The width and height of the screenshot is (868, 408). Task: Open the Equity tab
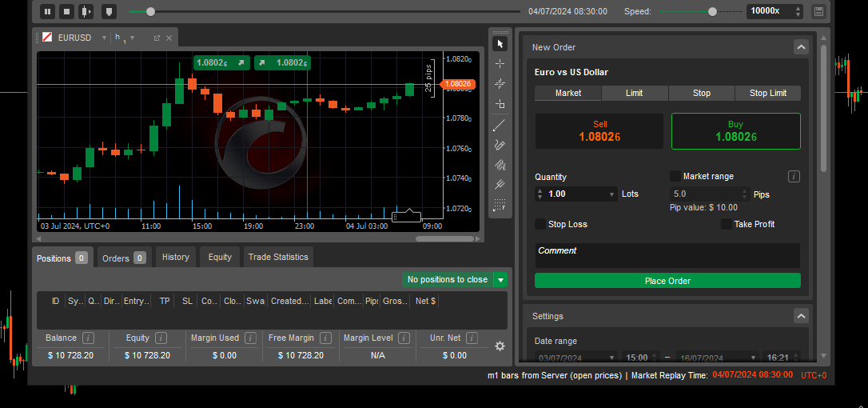click(x=220, y=258)
